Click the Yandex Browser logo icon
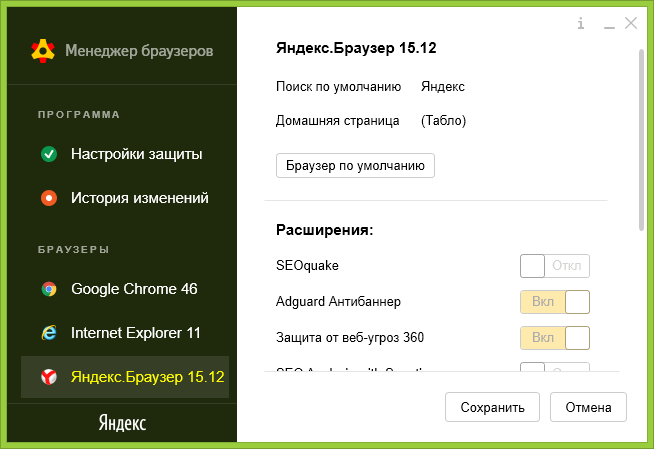654x449 pixels. [49, 377]
